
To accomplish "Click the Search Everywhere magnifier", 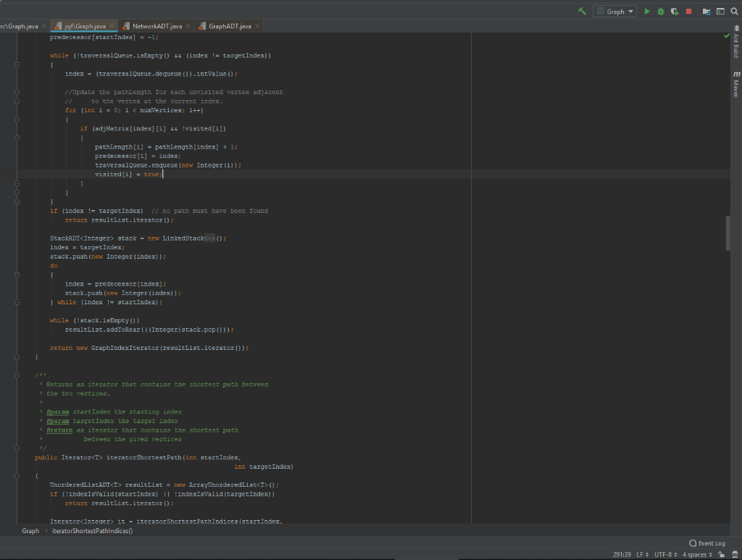I will click(734, 12).
